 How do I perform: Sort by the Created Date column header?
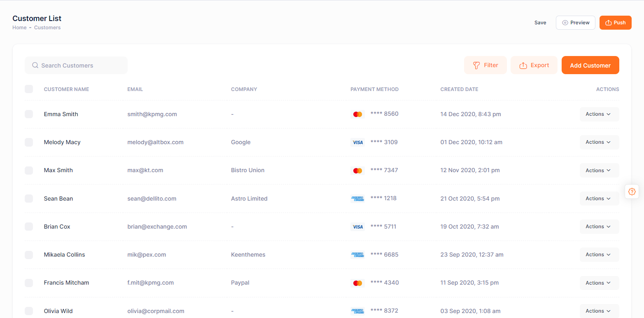(x=459, y=89)
